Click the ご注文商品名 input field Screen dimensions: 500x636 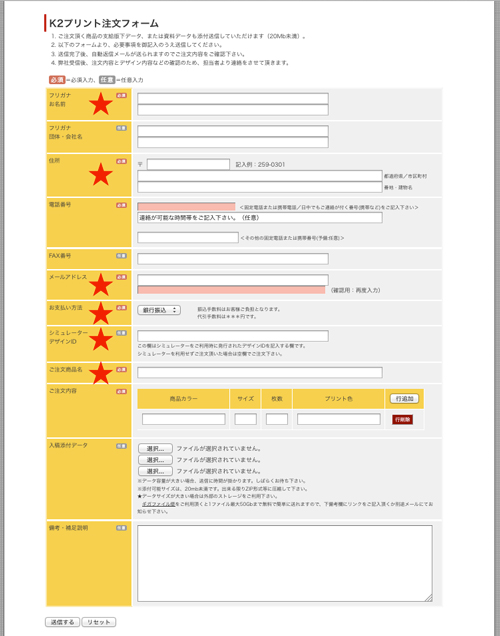260,372
